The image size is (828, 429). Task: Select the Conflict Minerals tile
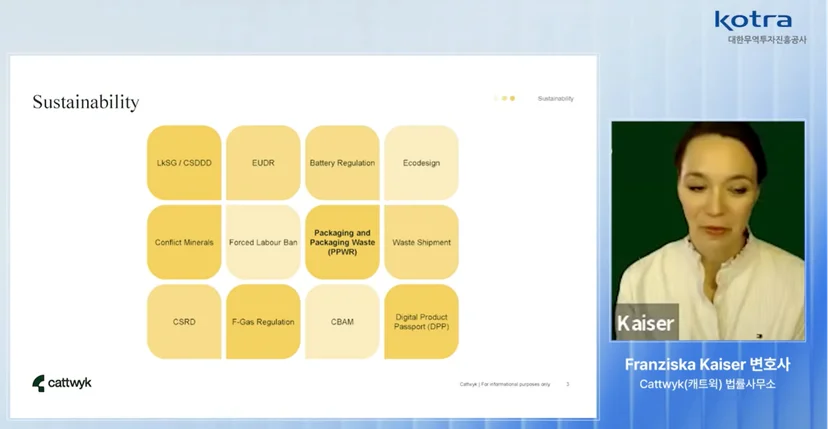point(184,242)
